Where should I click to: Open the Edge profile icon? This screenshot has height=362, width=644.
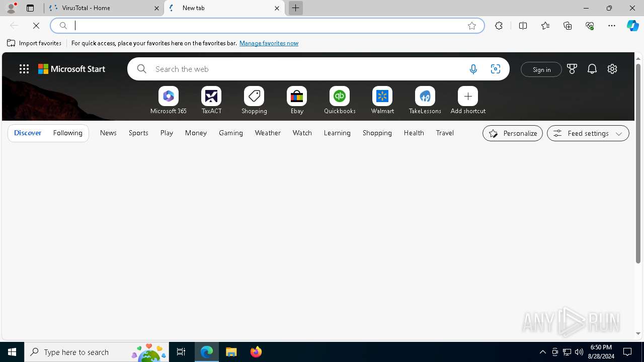click(11, 8)
